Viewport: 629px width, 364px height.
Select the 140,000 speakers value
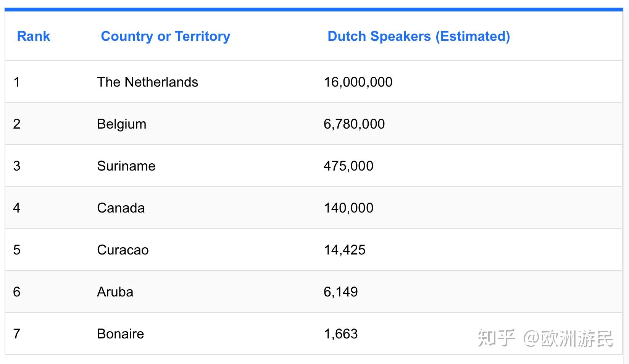(x=348, y=208)
